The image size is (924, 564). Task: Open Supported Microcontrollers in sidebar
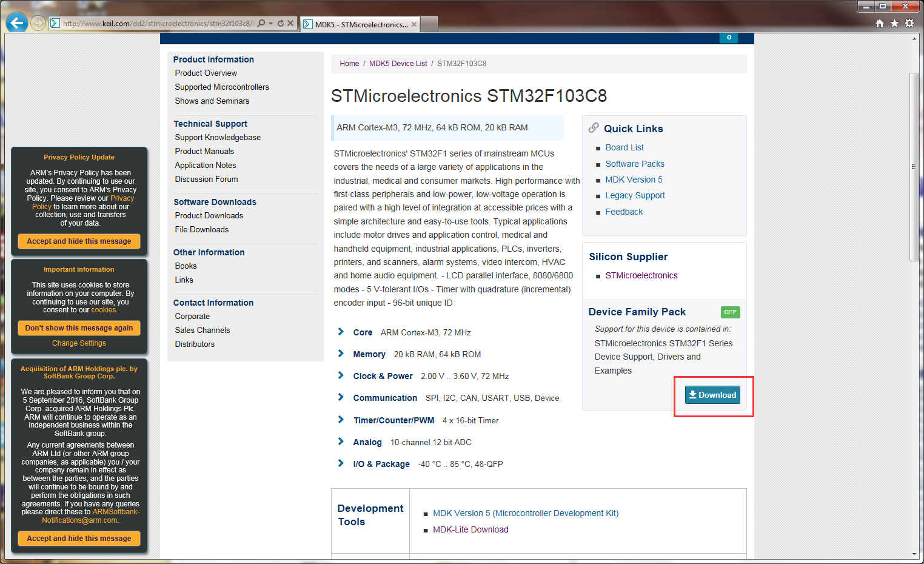point(222,87)
